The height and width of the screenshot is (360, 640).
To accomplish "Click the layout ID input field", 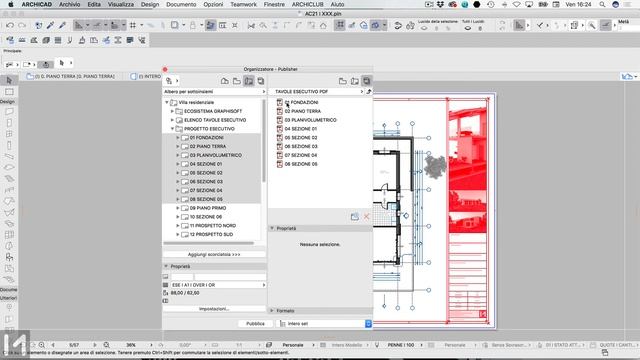I will point(182,277).
